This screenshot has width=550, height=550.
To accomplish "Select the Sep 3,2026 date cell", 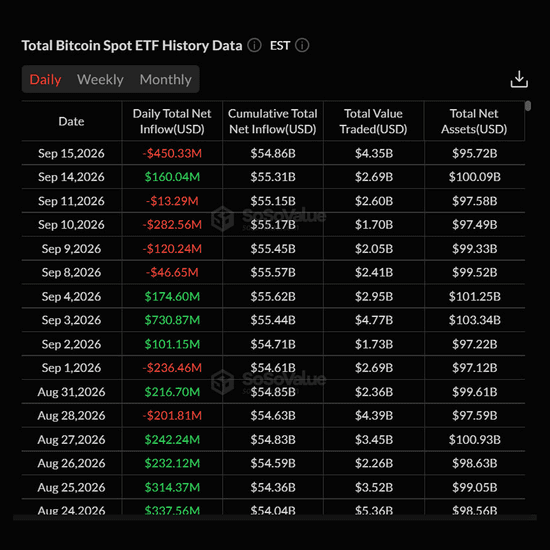I will [71, 320].
